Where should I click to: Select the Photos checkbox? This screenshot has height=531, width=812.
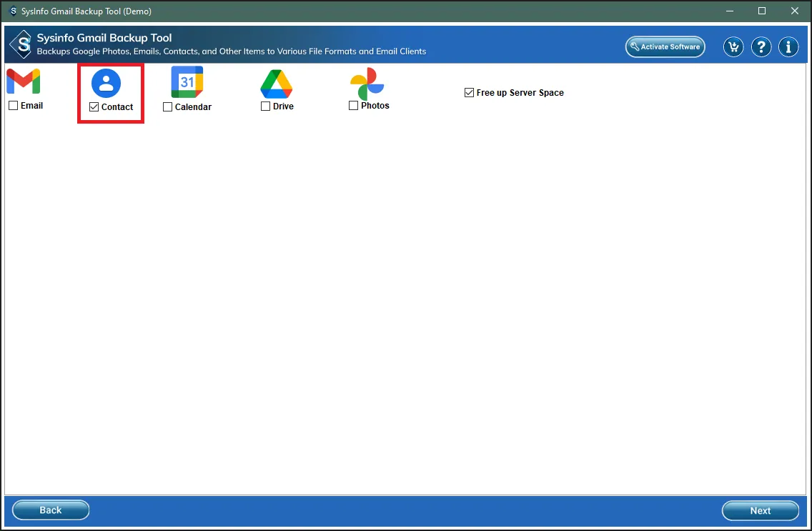(x=354, y=106)
